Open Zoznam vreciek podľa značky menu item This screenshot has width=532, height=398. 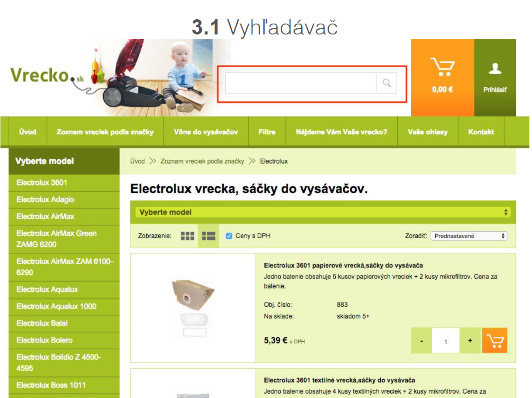click(105, 132)
